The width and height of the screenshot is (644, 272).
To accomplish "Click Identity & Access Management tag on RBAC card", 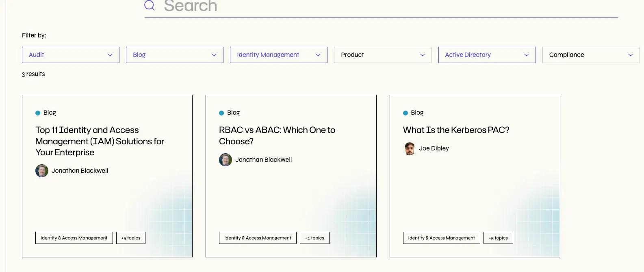I will coord(258,238).
